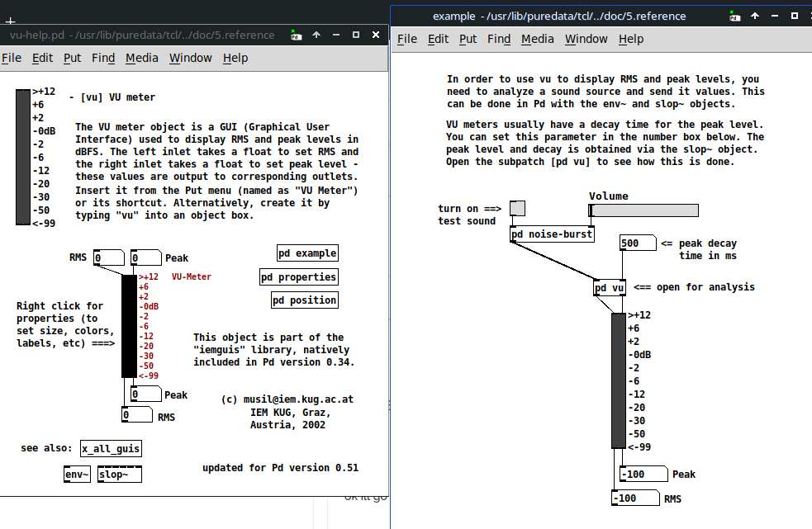Click the RMS input number box
The image size is (812, 529).
click(x=109, y=257)
